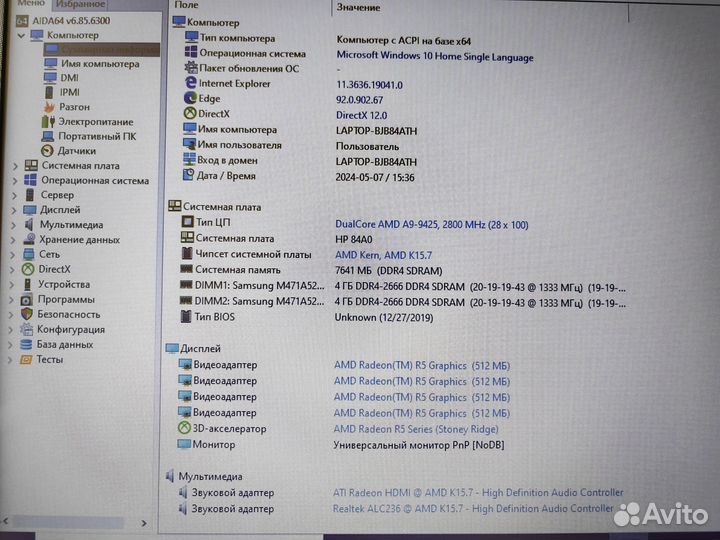The width and height of the screenshot is (720, 540).
Task: Open the IPMI tree item icon
Action: point(49,92)
